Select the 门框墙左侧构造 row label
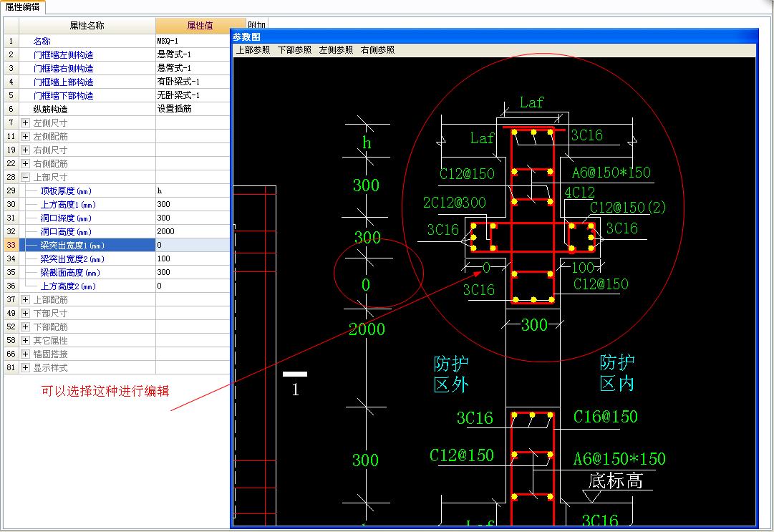774x532 pixels. click(x=63, y=55)
